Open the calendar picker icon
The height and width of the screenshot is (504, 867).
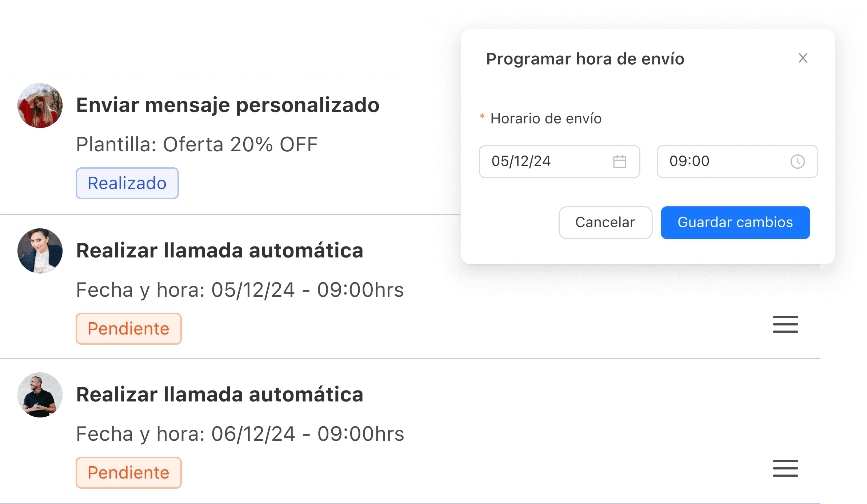click(x=619, y=161)
